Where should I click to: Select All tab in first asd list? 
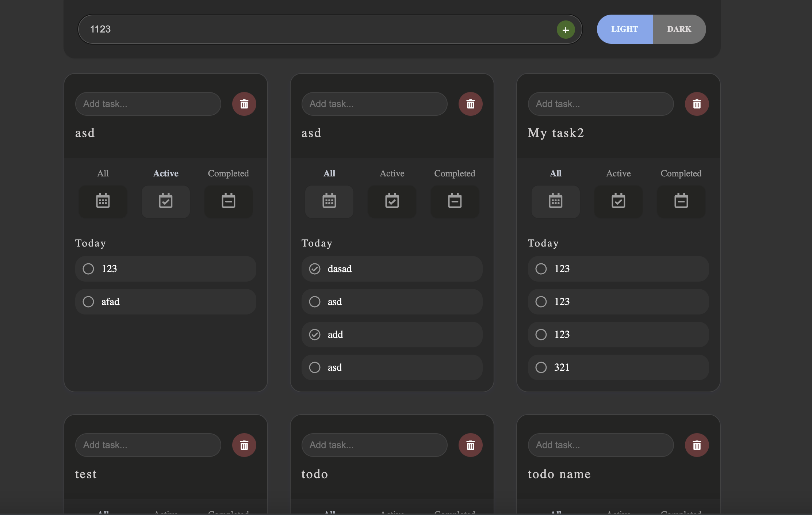pos(103,173)
